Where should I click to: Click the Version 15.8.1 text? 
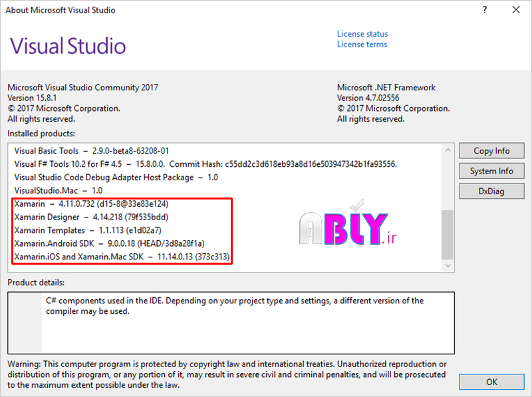coord(32,98)
